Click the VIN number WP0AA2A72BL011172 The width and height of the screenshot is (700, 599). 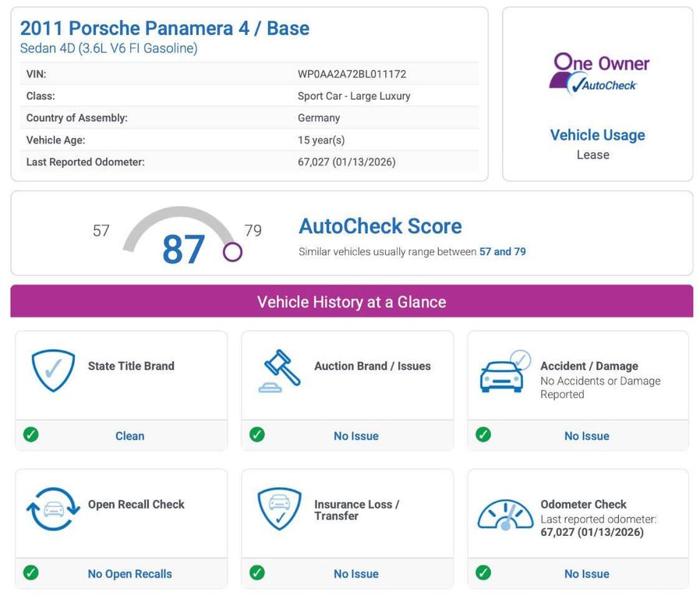(352, 74)
